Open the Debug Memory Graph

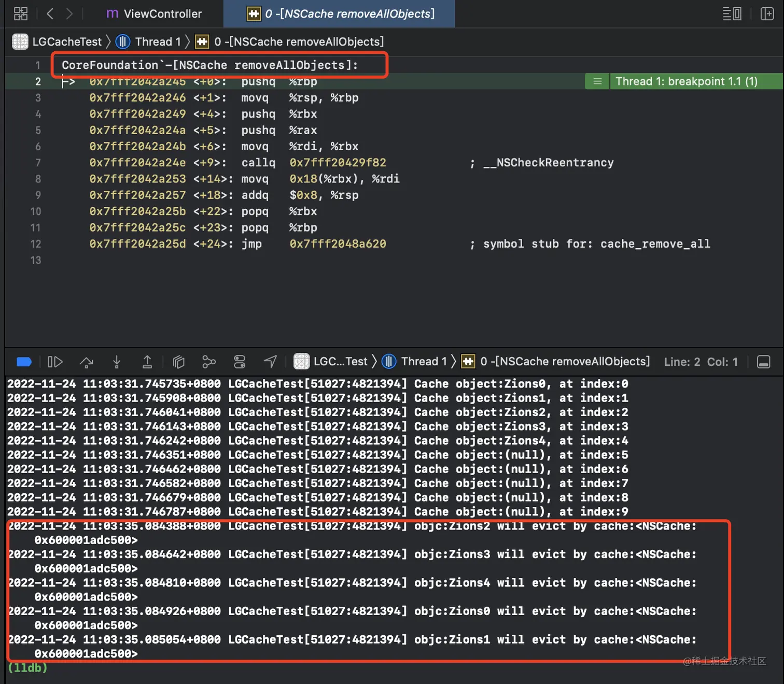click(x=209, y=362)
